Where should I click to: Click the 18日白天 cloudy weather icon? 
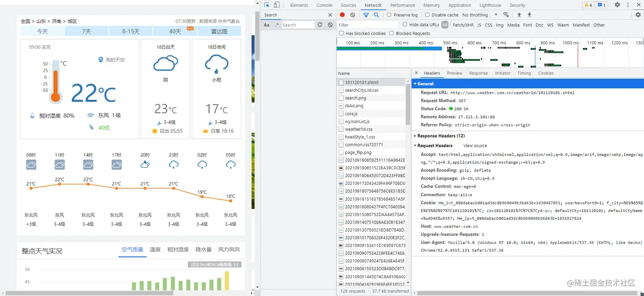pyautogui.click(x=165, y=64)
